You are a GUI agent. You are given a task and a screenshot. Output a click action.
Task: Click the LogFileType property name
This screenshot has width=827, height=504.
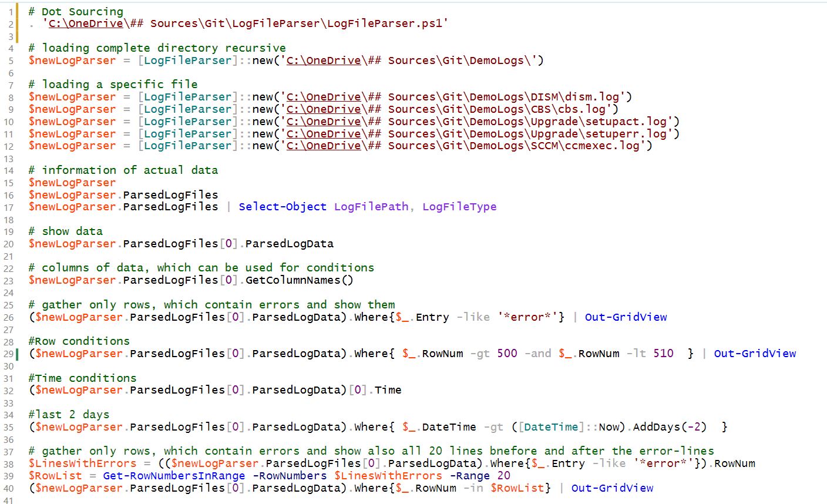pos(459,207)
